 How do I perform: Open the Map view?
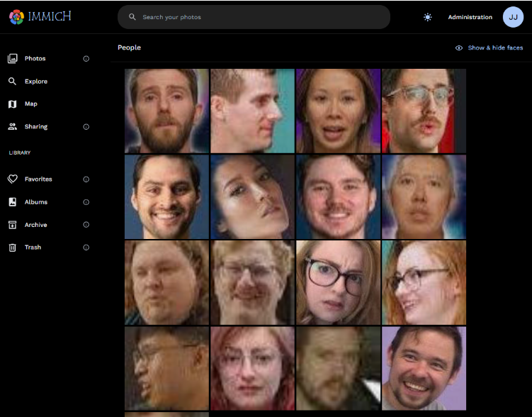tap(31, 104)
